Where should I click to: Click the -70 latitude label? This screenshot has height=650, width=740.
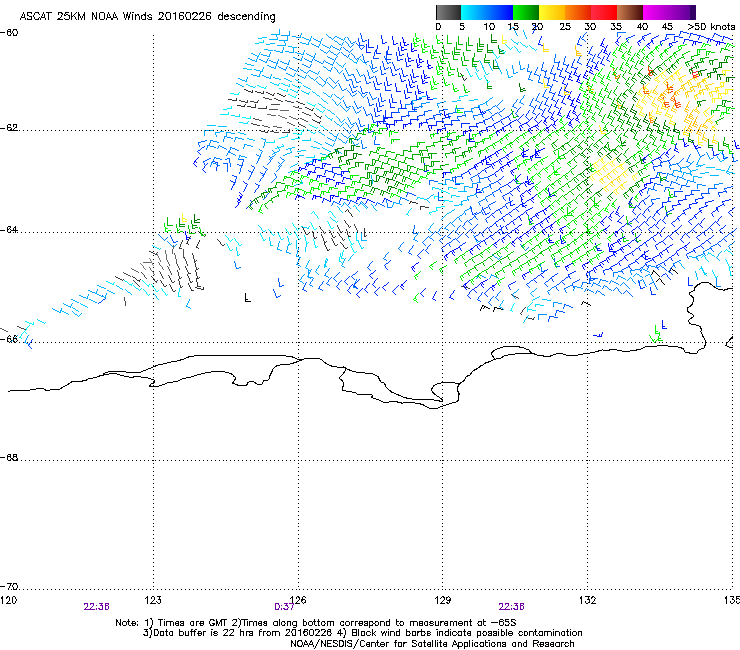9,587
